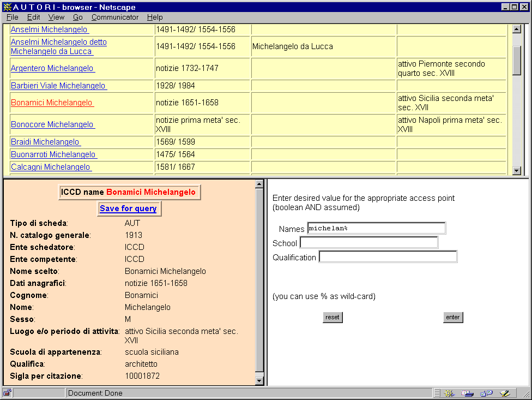Click the window resize grip corner
Image resolution: width=532 pixels, height=400 pixels.
527,395
